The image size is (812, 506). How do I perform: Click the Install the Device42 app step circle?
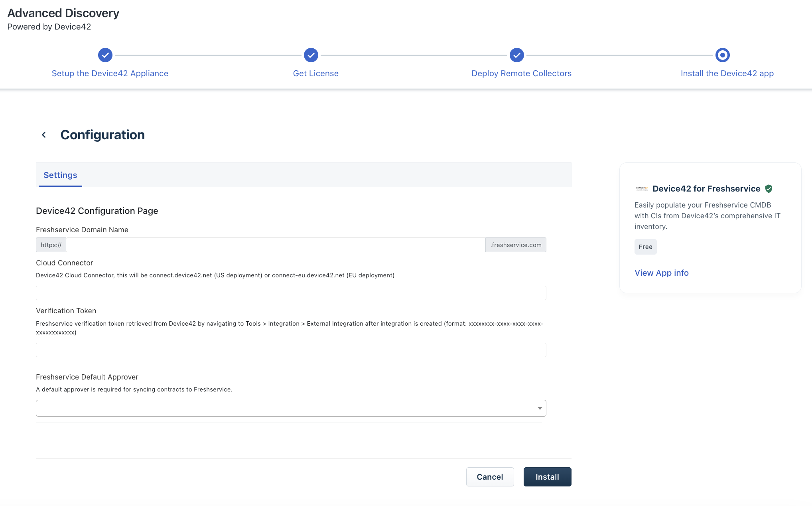click(x=722, y=55)
